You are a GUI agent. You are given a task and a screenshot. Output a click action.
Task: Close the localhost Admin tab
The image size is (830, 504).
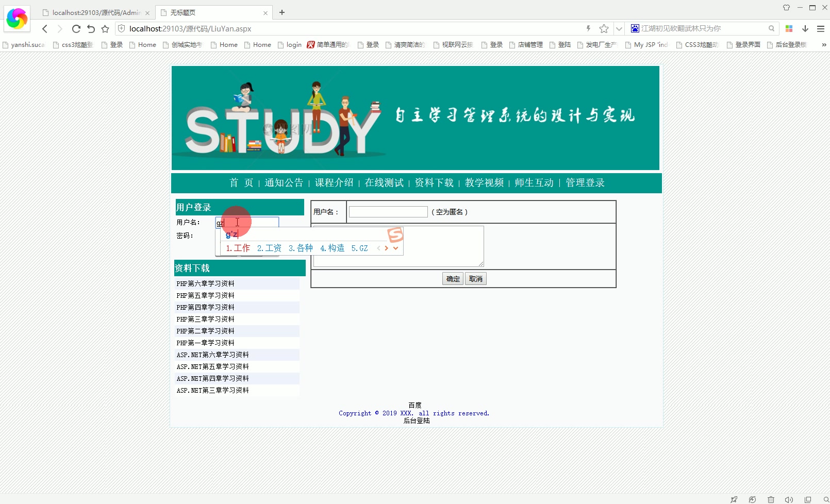(x=147, y=13)
